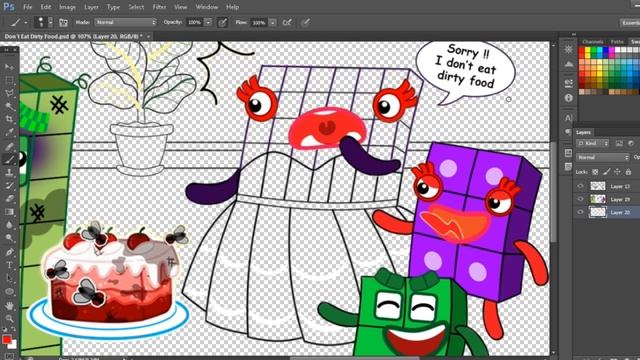640x360 pixels.
Task: Select the Crop tool
Action: [9, 119]
